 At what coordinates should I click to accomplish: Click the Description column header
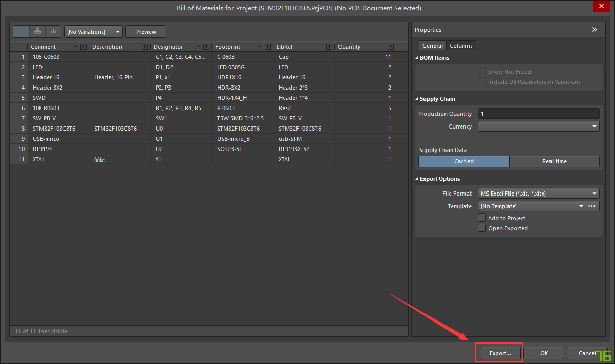(107, 47)
